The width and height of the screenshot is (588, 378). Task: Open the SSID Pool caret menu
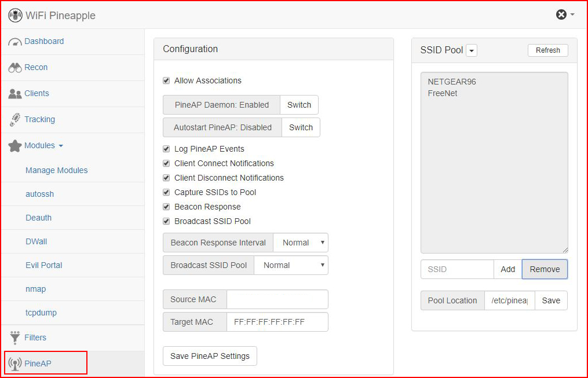pyautogui.click(x=472, y=50)
